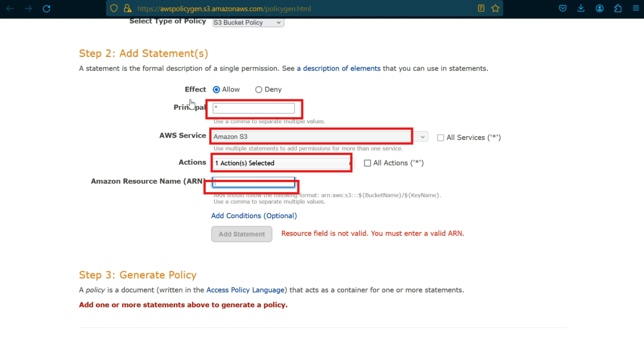The height and width of the screenshot is (340, 644).
Task: Expand the AWS Service dropdown
Action: click(422, 136)
